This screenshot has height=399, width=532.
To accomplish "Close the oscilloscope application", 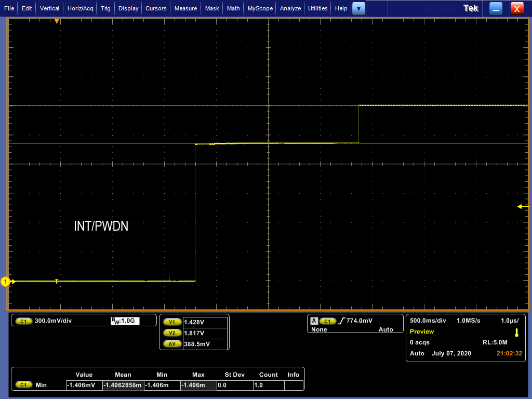I will pos(517,8).
